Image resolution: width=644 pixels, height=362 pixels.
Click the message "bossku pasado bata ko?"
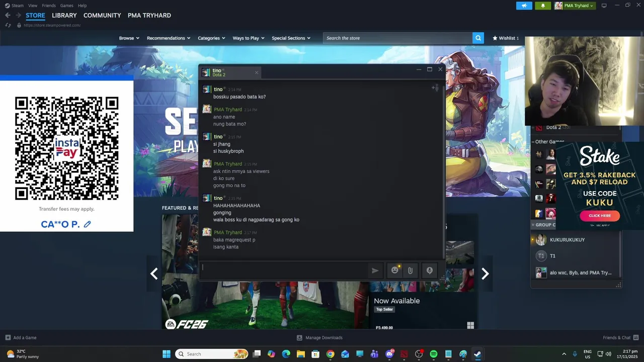(x=239, y=97)
